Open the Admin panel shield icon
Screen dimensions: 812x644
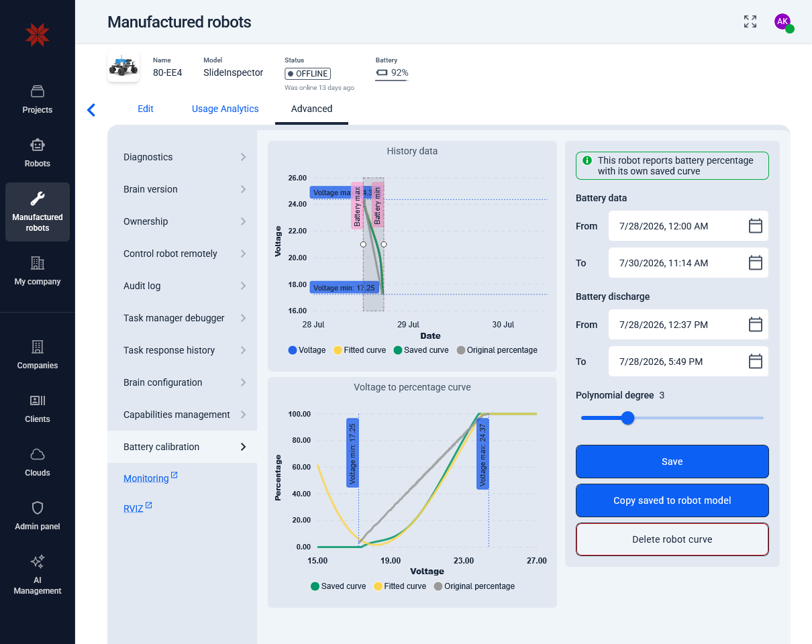tap(38, 508)
